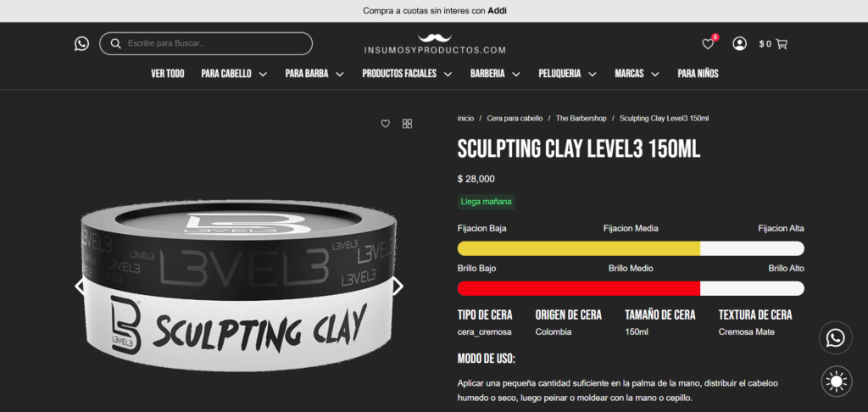868x412 pixels.
Task: Click the WhatsApp icon beside search bar
Action: (x=81, y=44)
